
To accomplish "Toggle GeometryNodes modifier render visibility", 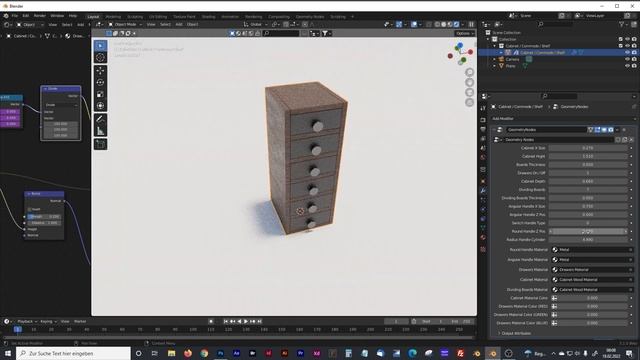I will [x=611, y=130].
